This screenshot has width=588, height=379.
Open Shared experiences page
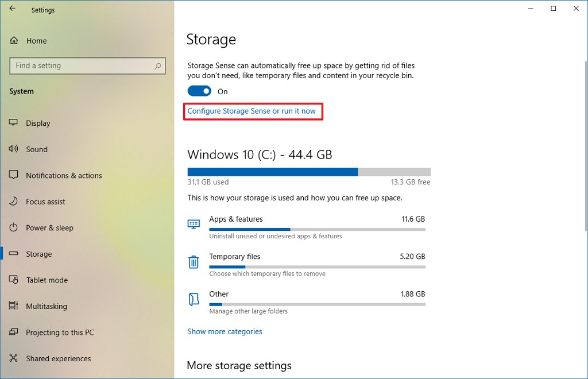click(x=58, y=359)
